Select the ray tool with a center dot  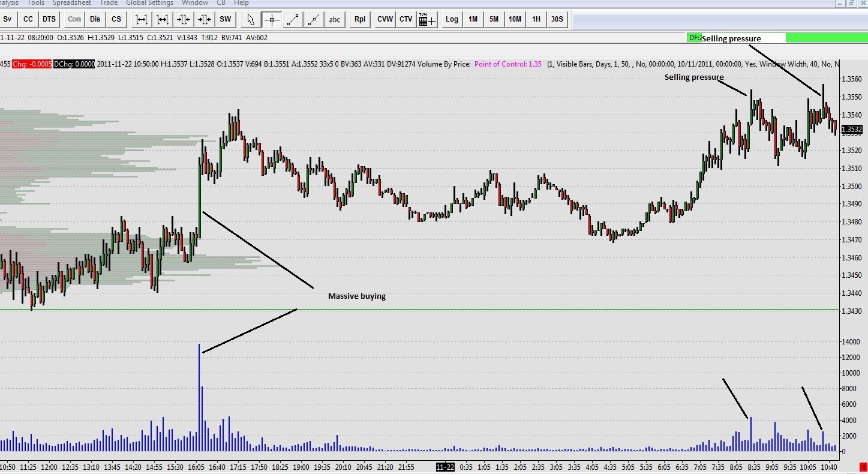coord(314,19)
